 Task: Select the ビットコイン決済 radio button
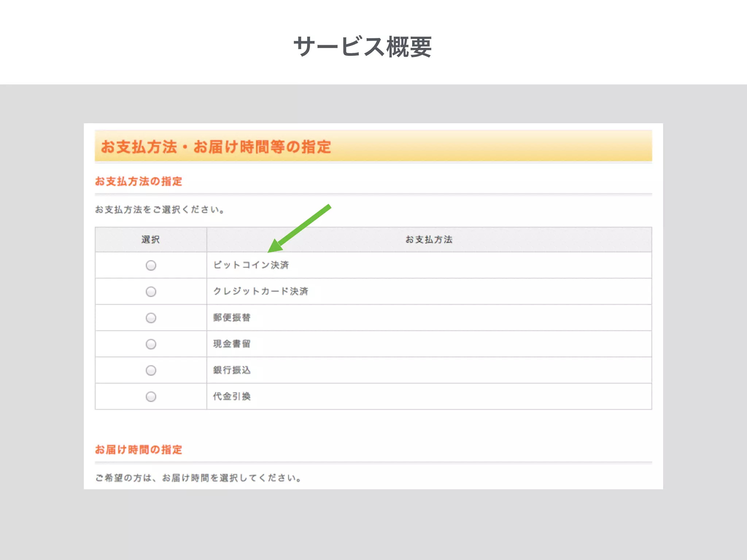coord(151,265)
